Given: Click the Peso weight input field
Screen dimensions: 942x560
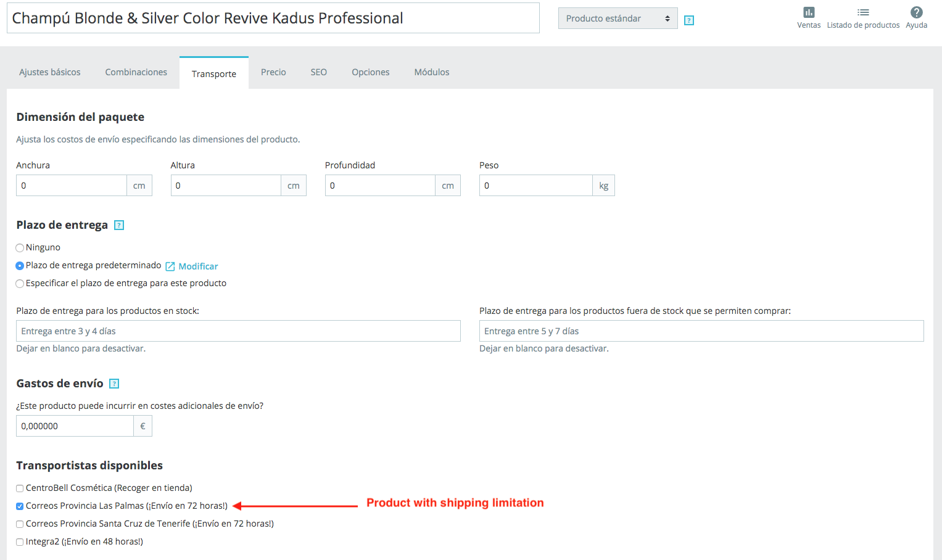Looking at the screenshot, I should pyautogui.click(x=536, y=186).
